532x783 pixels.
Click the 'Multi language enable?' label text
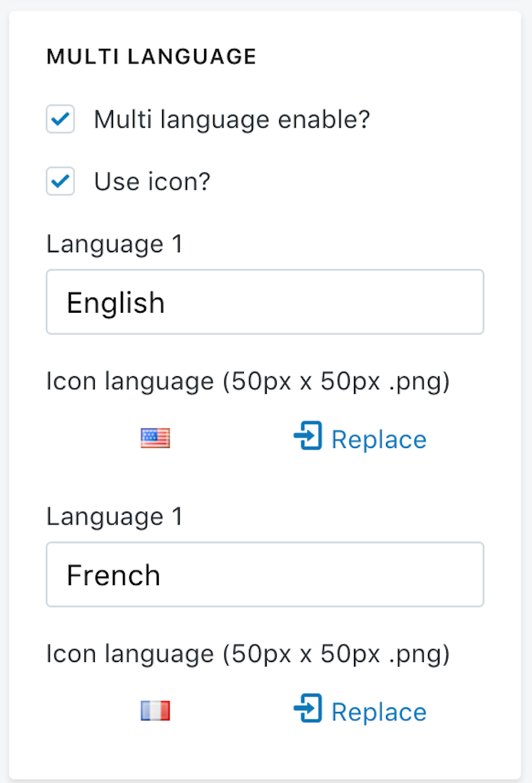(x=232, y=120)
